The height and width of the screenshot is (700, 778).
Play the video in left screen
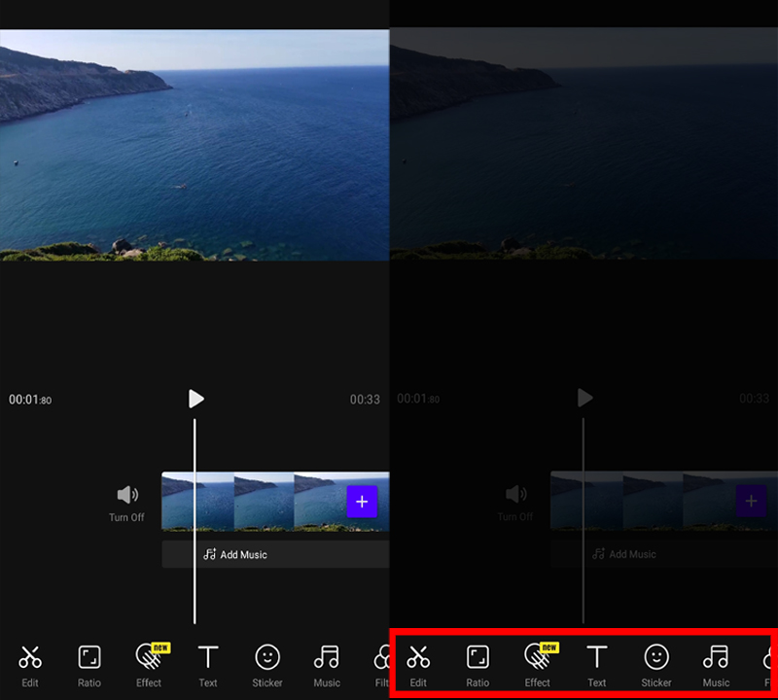click(x=196, y=399)
